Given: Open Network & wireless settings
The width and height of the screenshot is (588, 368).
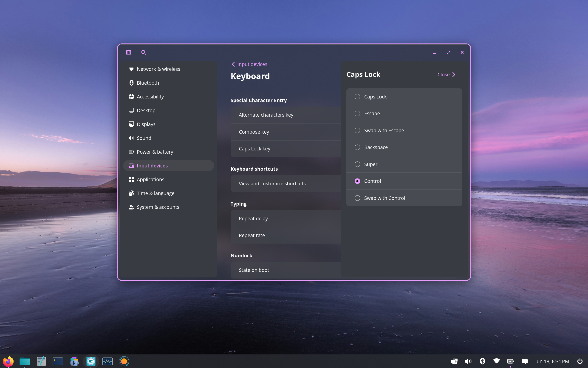Looking at the screenshot, I should tap(169, 69).
